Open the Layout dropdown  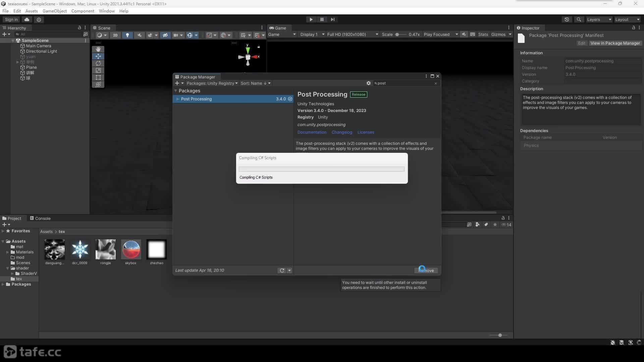coord(627,19)
